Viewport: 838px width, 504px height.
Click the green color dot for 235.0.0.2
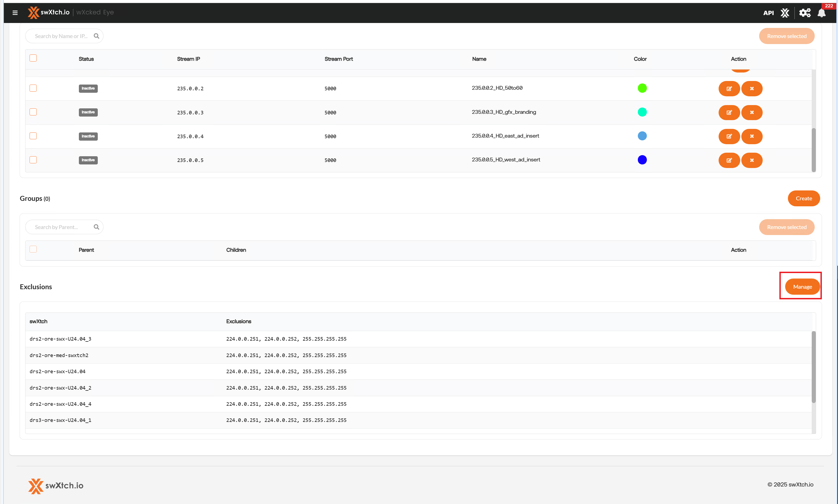pyautogui.click(x=642, y=88)
